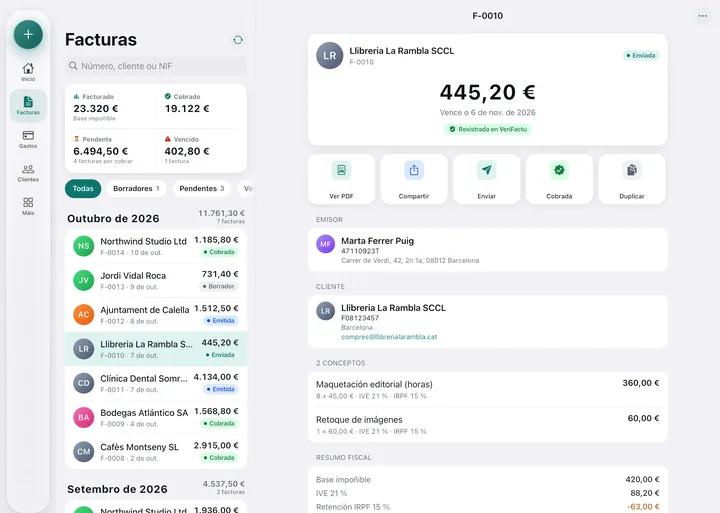Click the Rexistrada en VeriFactu badge

click(x=488, y=129)
